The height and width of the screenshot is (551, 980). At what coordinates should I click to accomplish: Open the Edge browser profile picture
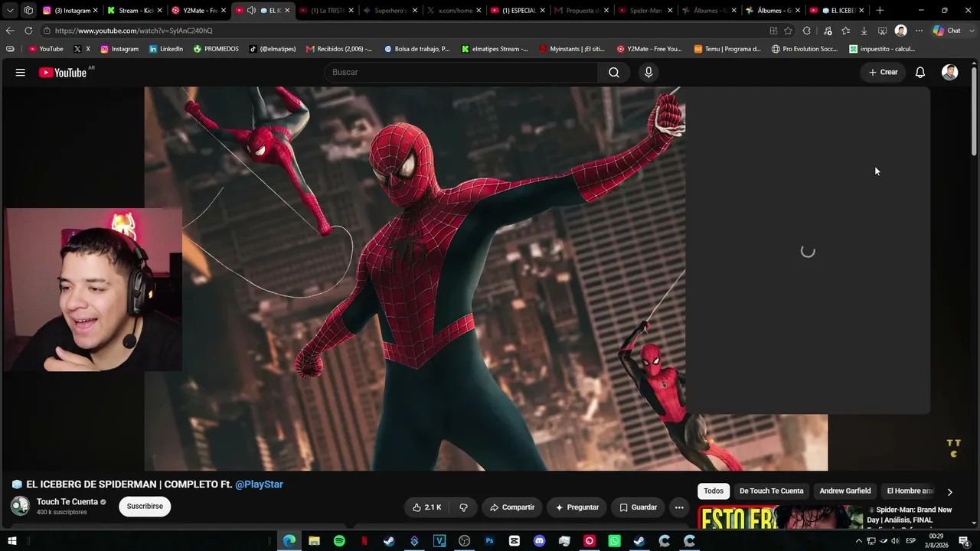point(901,31)
